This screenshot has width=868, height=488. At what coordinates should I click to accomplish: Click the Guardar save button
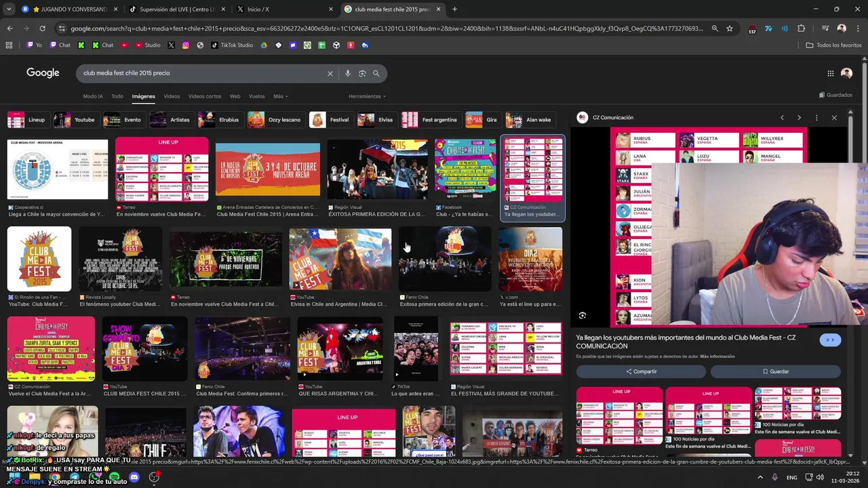click(776, 371)
